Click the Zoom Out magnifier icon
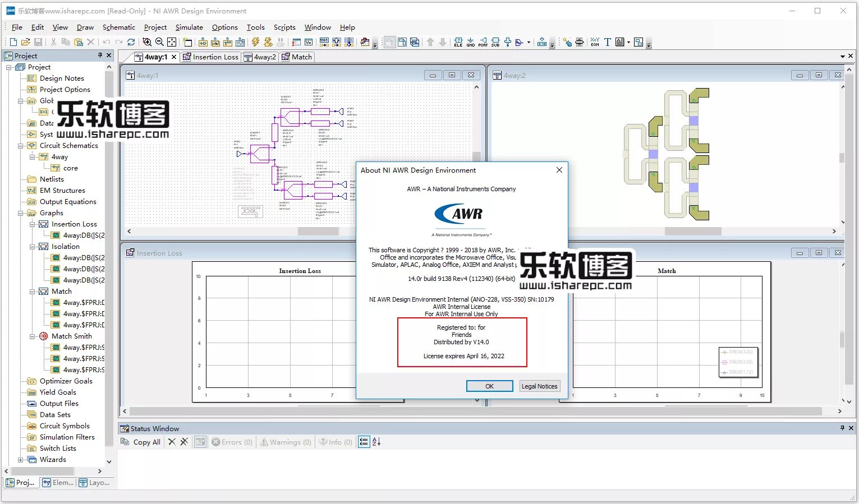The image size is (859, 504). (x=159, y=42)
